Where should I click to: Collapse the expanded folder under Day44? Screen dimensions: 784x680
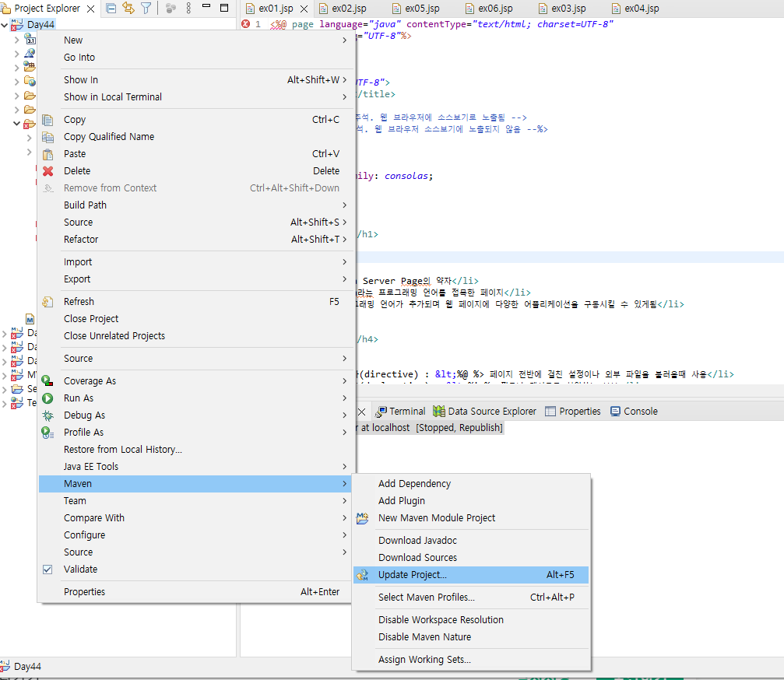tap(16, 123)
